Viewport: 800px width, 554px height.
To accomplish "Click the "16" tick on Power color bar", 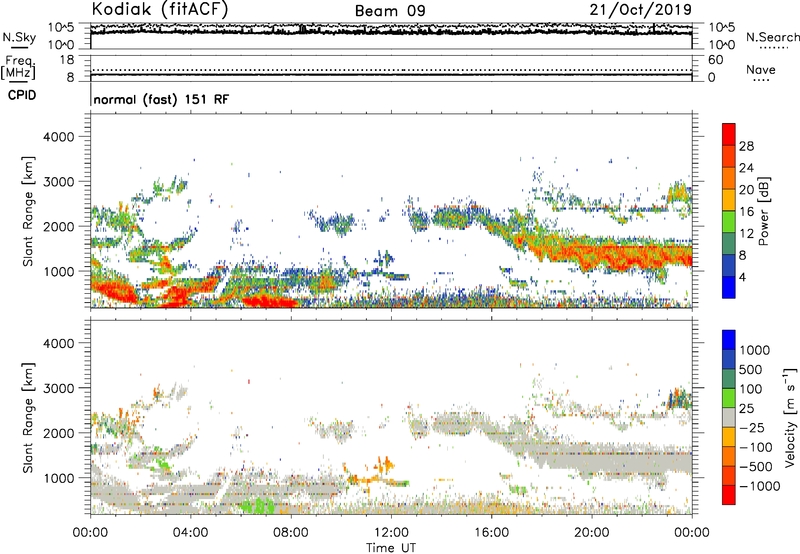I will (x=746, y=212).
